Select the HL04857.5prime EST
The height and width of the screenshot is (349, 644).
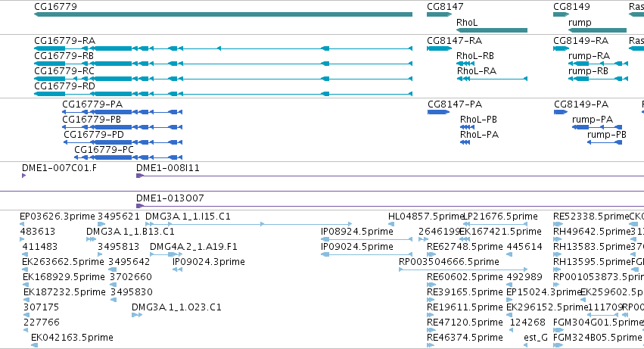[x=391, y=224]
